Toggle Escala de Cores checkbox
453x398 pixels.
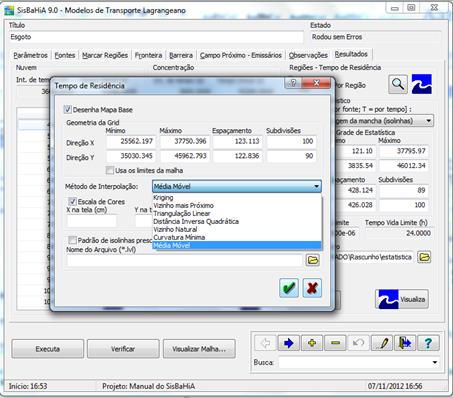[x=72, y=201]
